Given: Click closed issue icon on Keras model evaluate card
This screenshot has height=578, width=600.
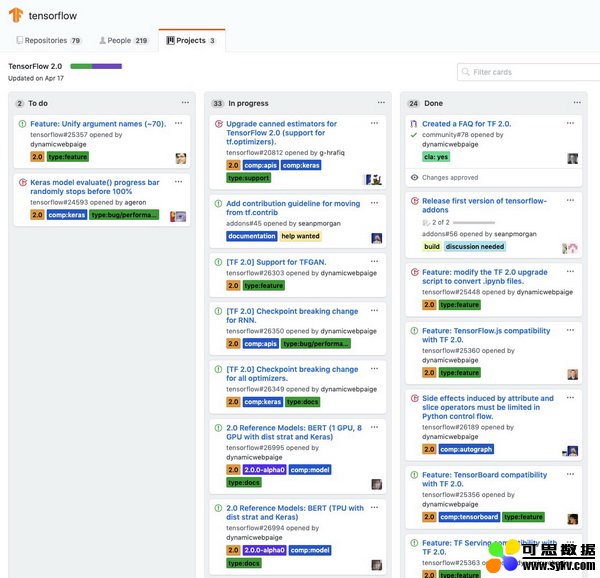Looking at the screenshot, I should click(x=23, y=182).
